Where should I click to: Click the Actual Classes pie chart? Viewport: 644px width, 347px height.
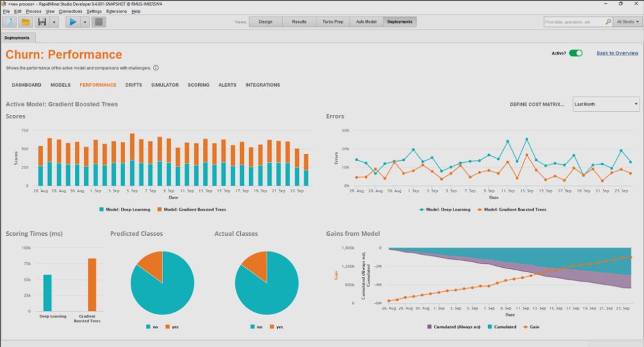click(x=267, y=283)
